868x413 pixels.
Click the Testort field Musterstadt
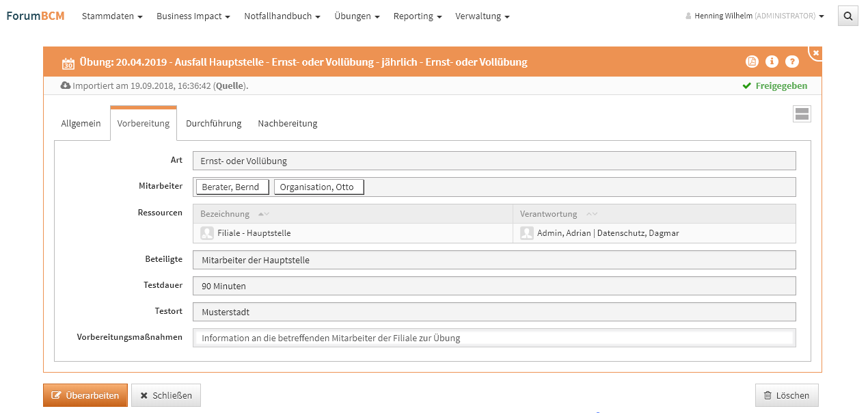click(x=494, y=312)
